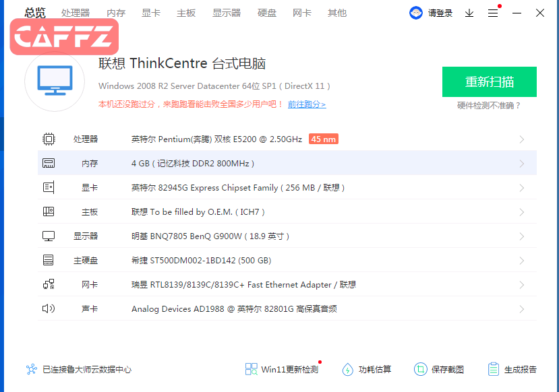Click the green 重新扫描 button
559x392 pixels.
490,82
